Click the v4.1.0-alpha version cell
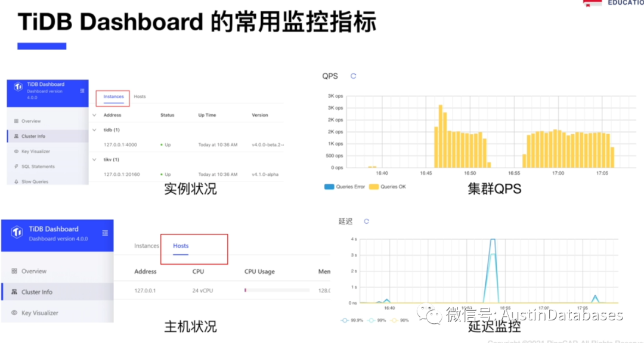 coord(265,174)
